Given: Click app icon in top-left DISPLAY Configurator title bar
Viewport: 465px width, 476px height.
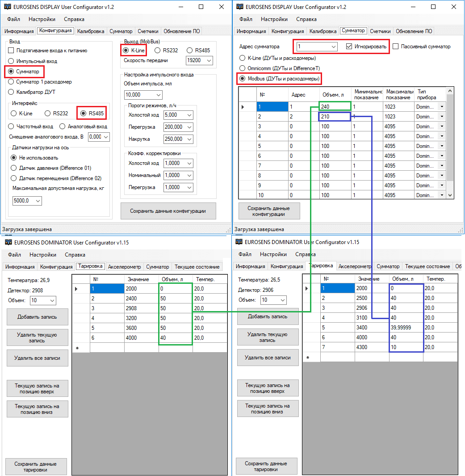Looking at the screenshot, I should [7, 7].
